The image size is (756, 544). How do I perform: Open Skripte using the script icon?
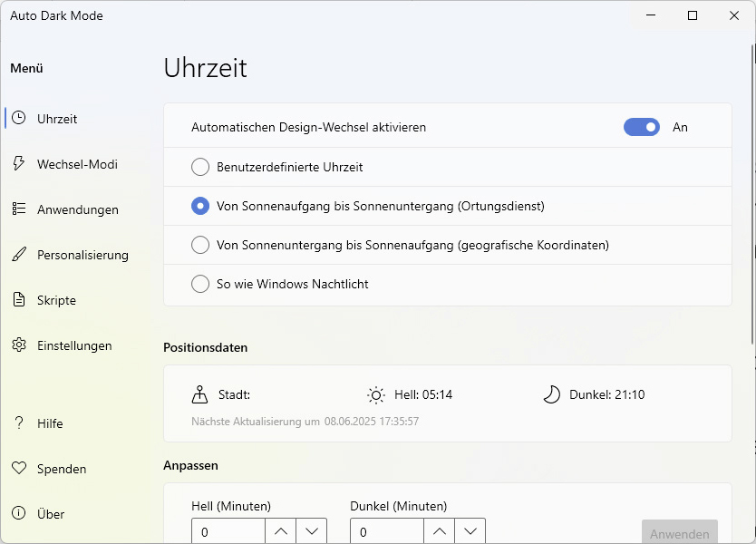[x=20, y=299]
